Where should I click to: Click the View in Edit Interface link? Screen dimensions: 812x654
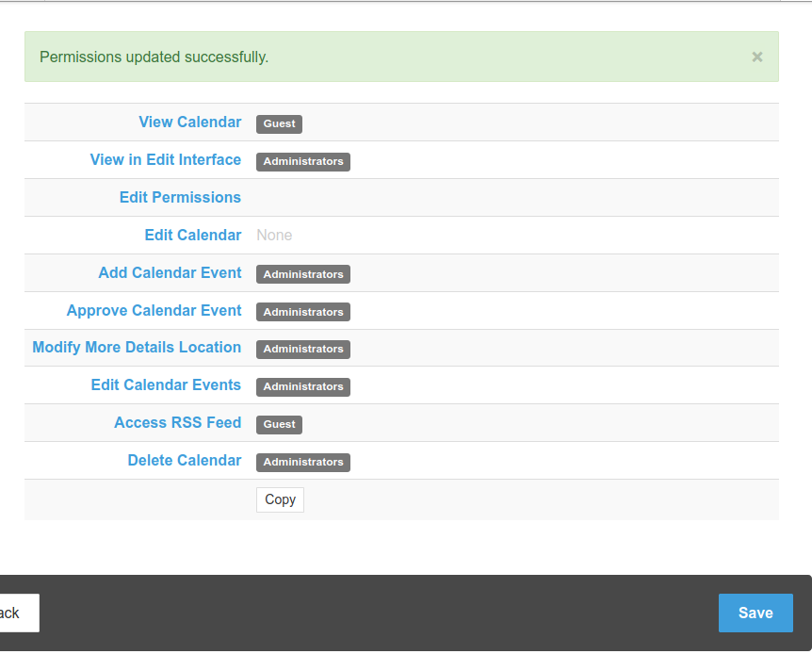(166, 159)
